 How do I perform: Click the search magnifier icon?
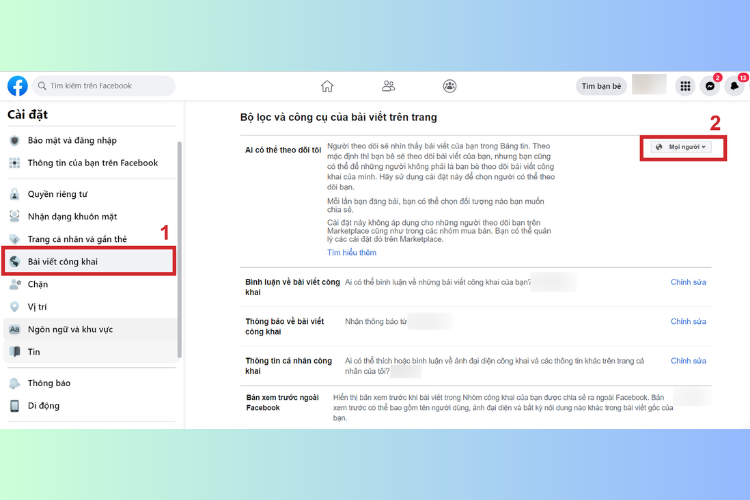coord(42,86)
